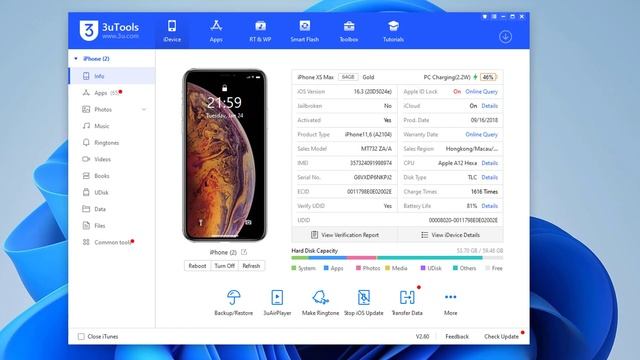
Task: Edit the device name with pencil icon
Action: 244,252
